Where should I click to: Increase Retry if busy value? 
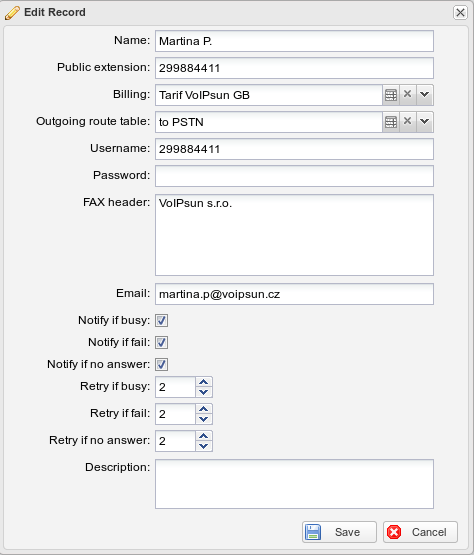pyautogui.click(x=204, y=382)
